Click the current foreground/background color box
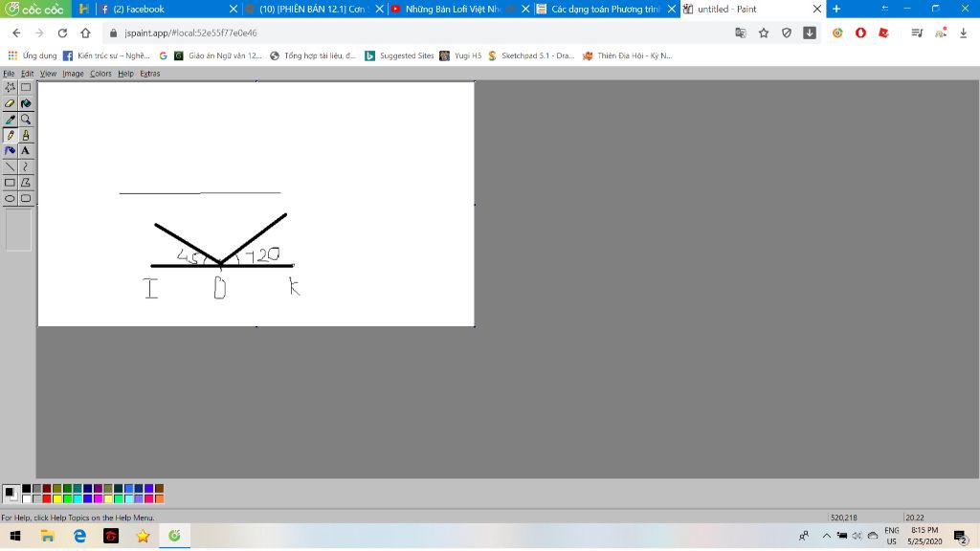Viewport: 980px width, 551px height. [11, 494]
